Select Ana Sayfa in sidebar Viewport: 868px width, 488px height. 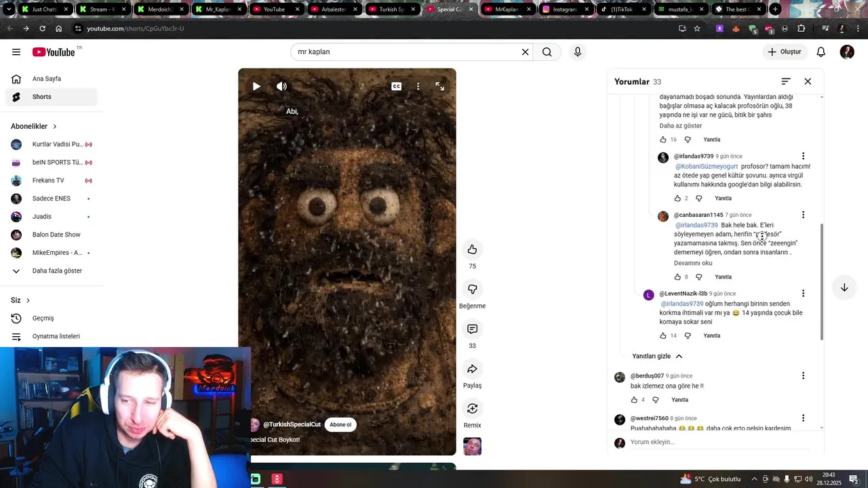52,79
